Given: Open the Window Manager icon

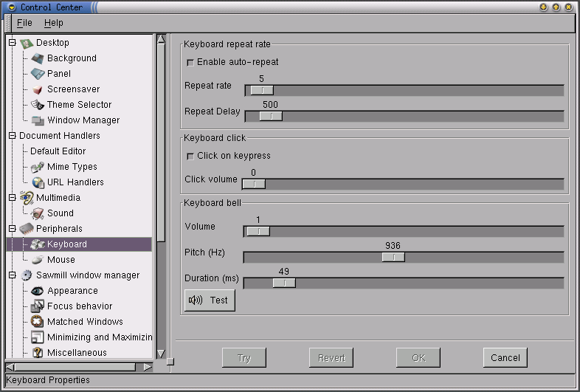Looking at the screenshot, I should tap(38, 120).
